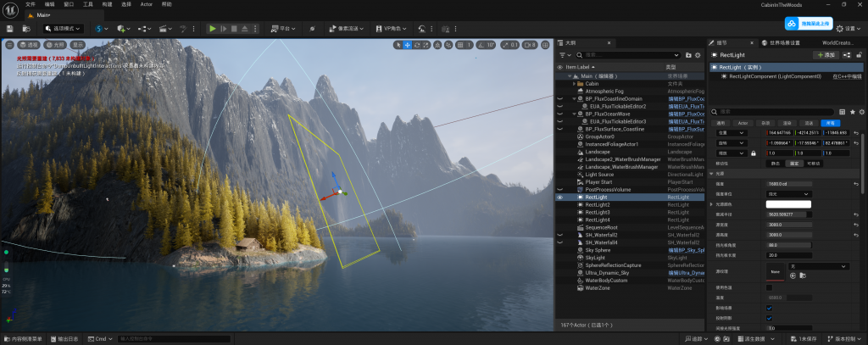
Task: Click the create folder icon in outliner
Action: tap(687, 54)
